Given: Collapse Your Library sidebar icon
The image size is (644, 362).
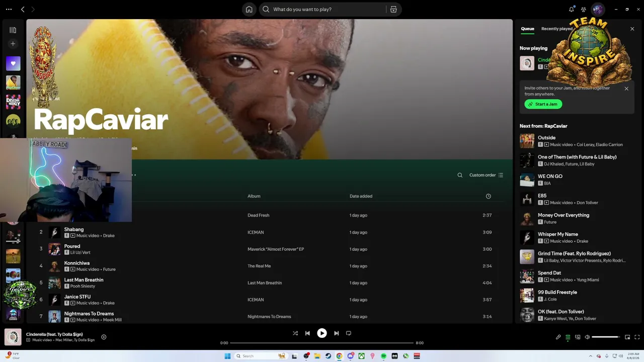Looking at the screenshot, I should coord(13,30).
